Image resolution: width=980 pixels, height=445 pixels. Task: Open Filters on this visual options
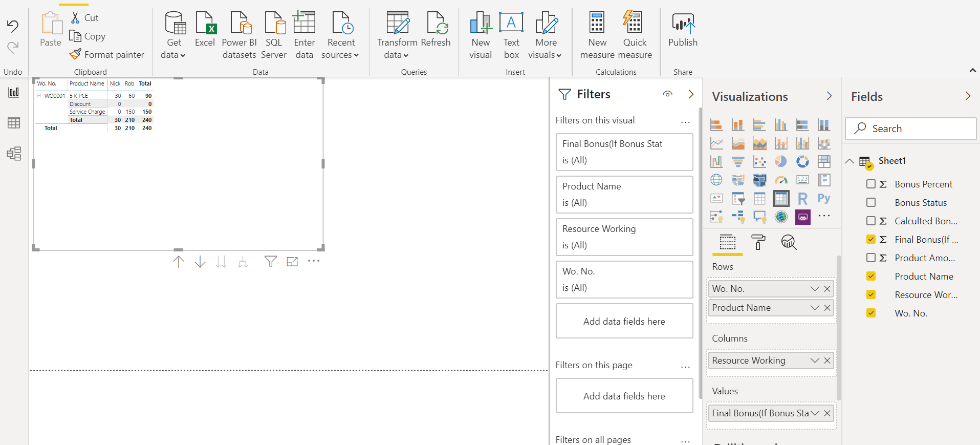pos(685,121)
